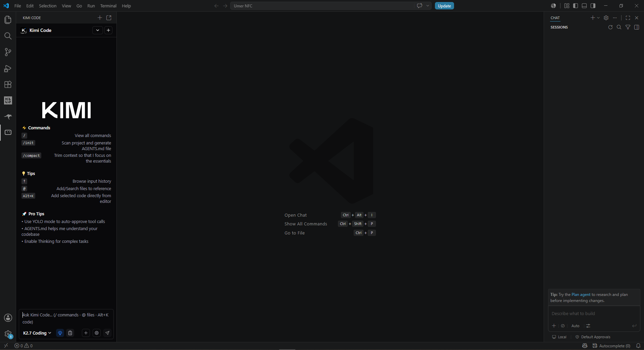Open the Run menu
644x350 pixels.
pyautogui.click(x=91, y=6)
